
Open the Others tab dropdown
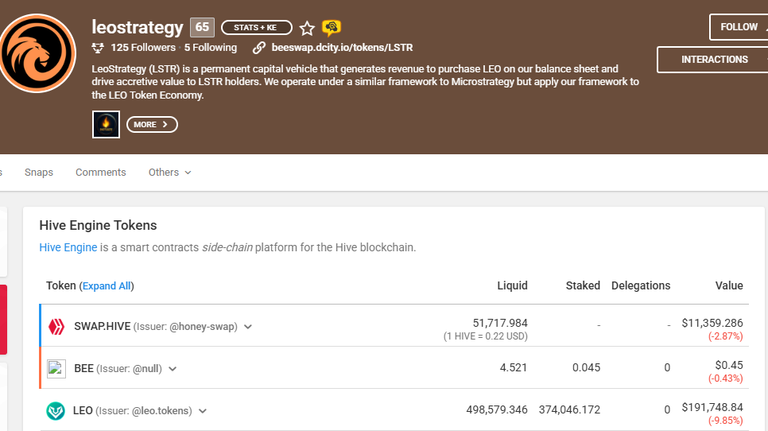[x=169, y=172]
